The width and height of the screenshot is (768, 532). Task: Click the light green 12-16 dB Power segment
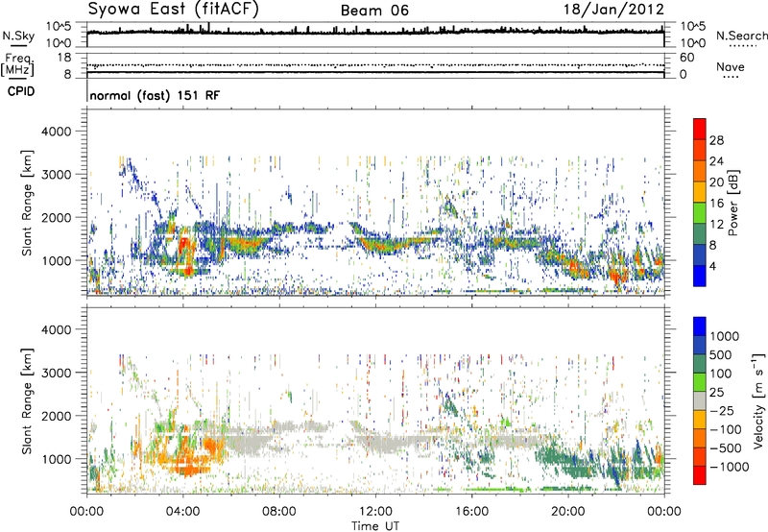tap(700, 213)
